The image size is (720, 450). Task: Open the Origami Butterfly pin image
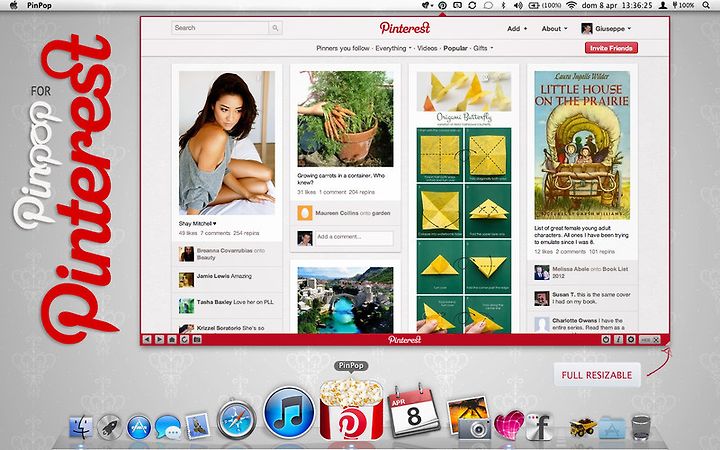pos(464,202)
